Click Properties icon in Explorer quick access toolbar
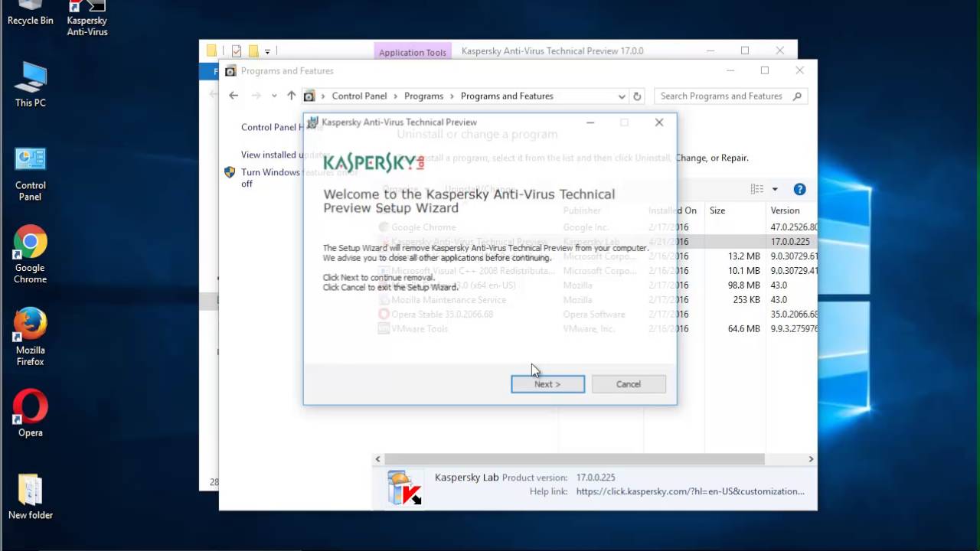Viewport: 980px width, 551px height. pos(236,51)
